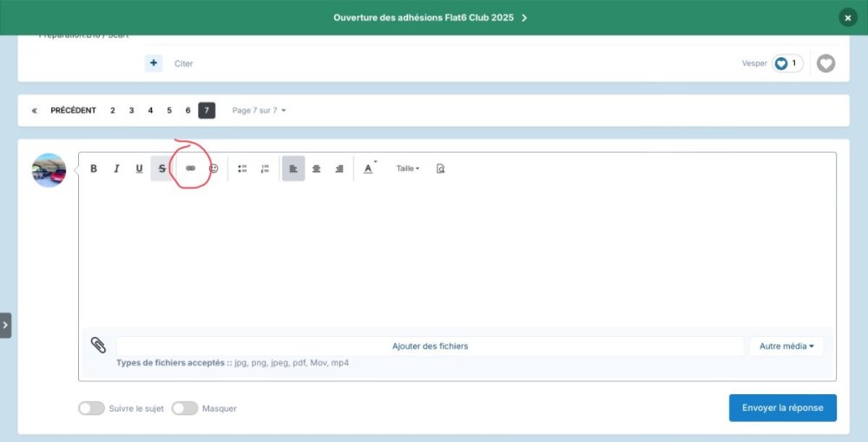Insert a bulleted list
The width and height of the screenshot is (868, 442).
pos(243,168)
